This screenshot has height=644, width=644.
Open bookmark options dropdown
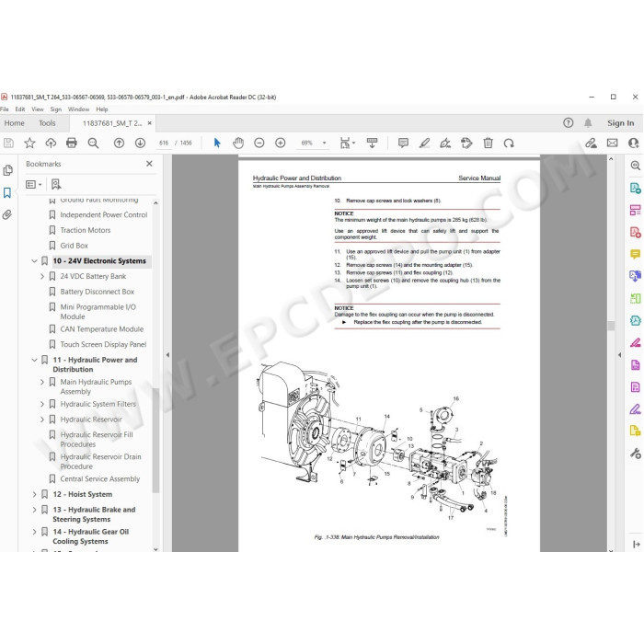34,184
